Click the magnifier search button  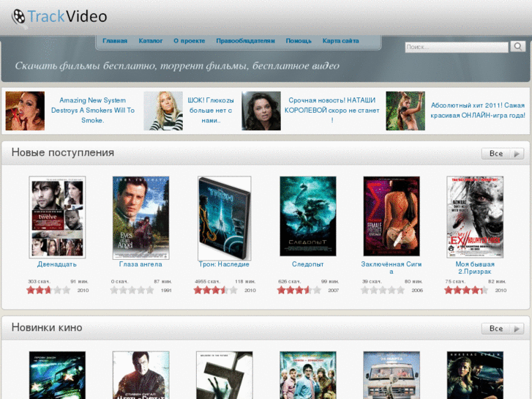518,47
